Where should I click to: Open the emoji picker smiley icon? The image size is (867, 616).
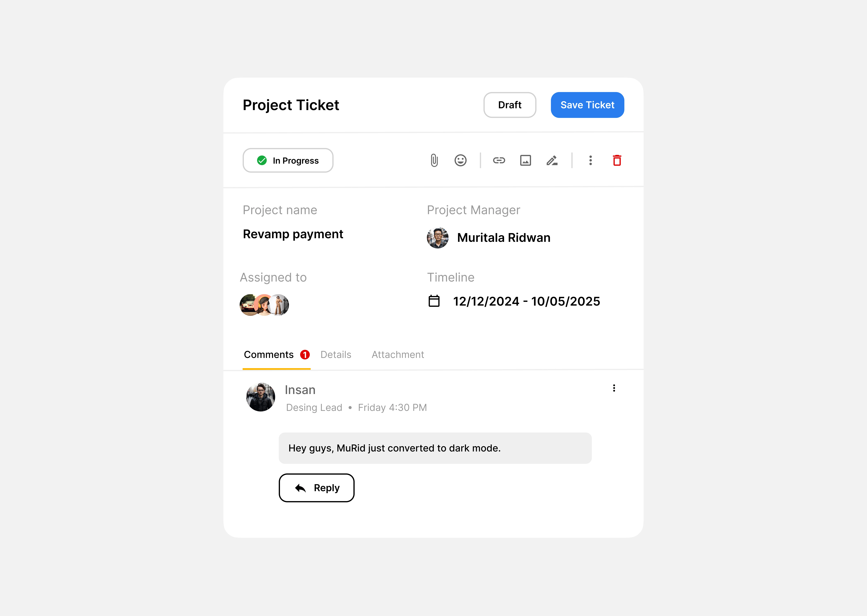(460, 160)
